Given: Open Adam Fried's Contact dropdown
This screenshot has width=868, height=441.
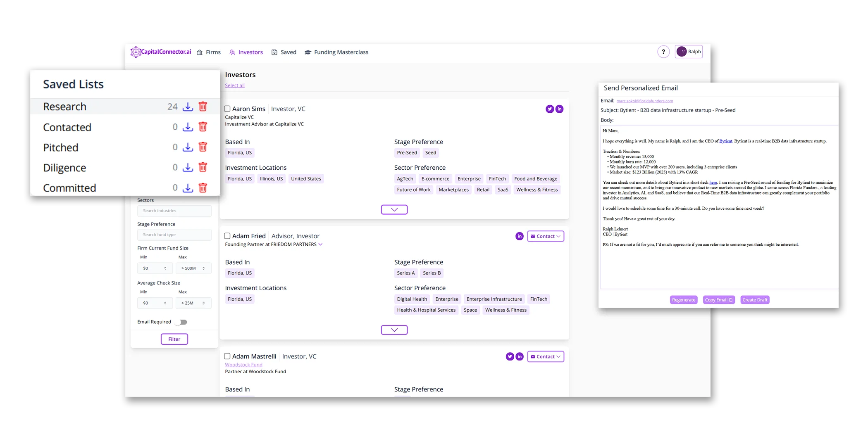Looking at the screenshot, I should 545,236.
